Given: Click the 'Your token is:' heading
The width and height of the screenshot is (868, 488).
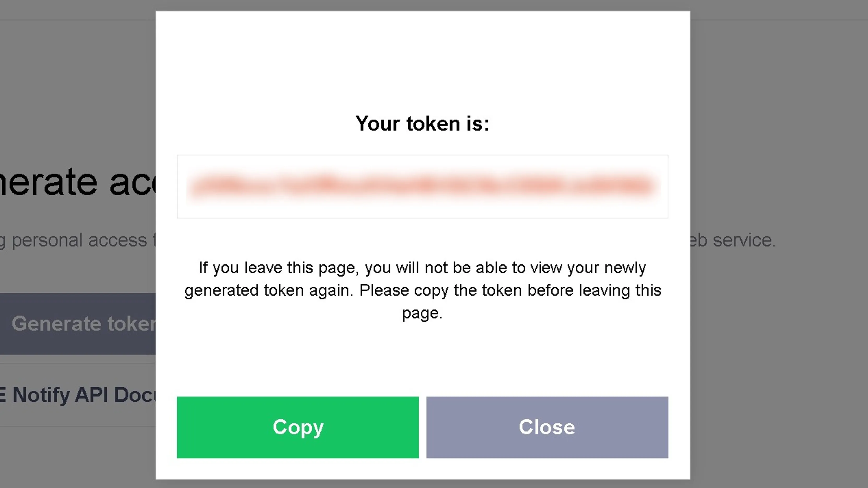Looking at the screenshot, I should point(422,124).
